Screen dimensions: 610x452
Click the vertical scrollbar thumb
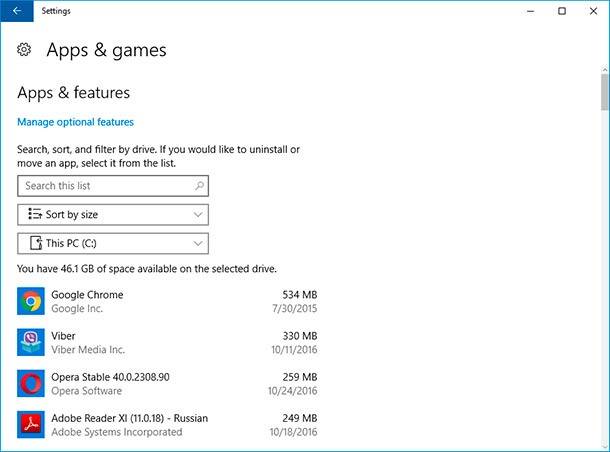point(604,92)
